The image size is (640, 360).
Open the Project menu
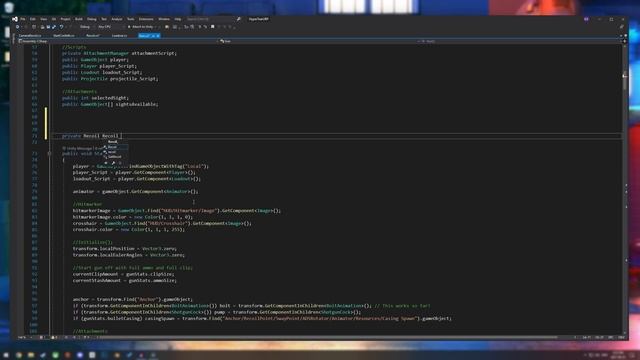[x=65, y=19]
